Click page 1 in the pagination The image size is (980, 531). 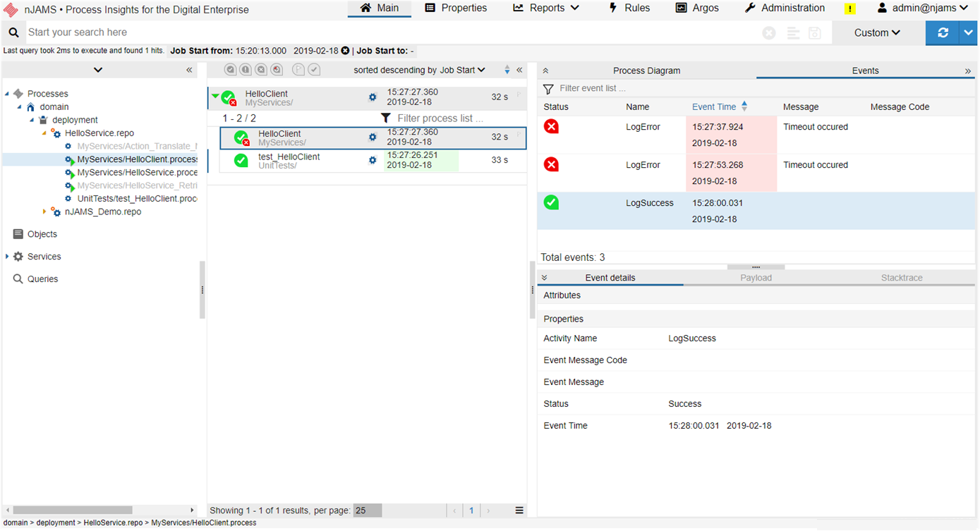point(471,511)
